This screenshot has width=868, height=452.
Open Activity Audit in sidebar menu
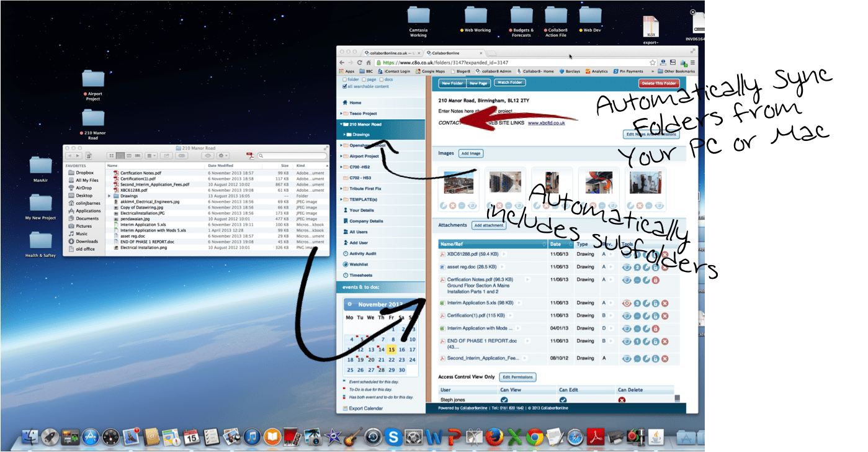(x=362, y=253)
